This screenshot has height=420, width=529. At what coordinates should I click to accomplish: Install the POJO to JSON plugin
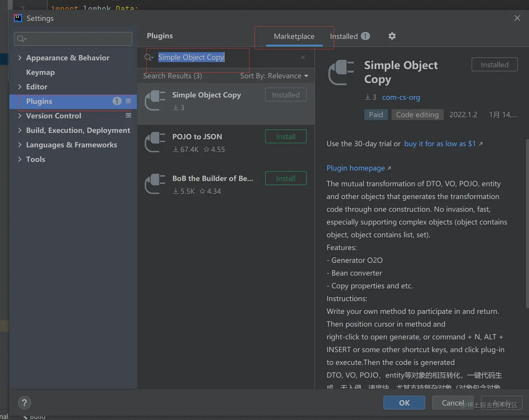(x=286, y=136)
